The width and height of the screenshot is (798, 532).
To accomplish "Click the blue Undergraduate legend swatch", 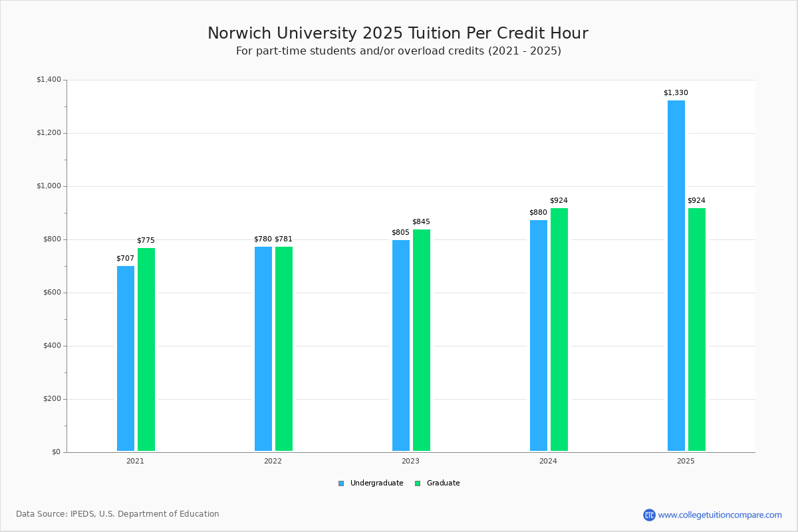I will click(341, 483).
